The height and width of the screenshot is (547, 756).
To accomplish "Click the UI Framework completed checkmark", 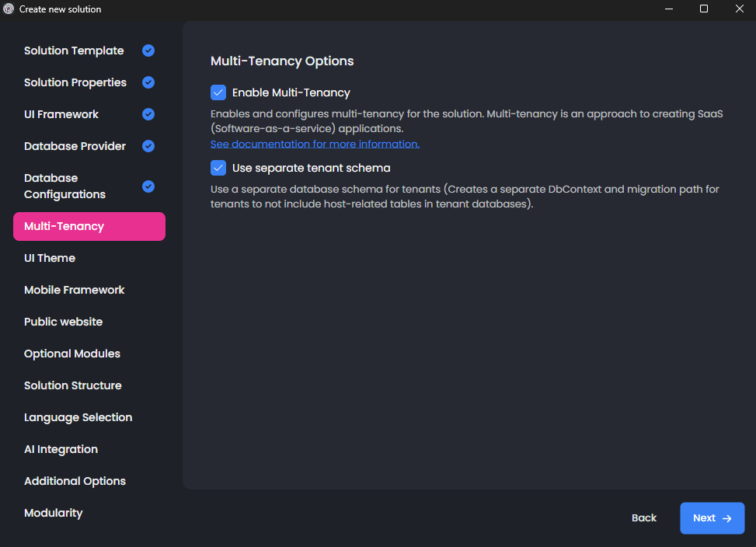I will (148, 114).
